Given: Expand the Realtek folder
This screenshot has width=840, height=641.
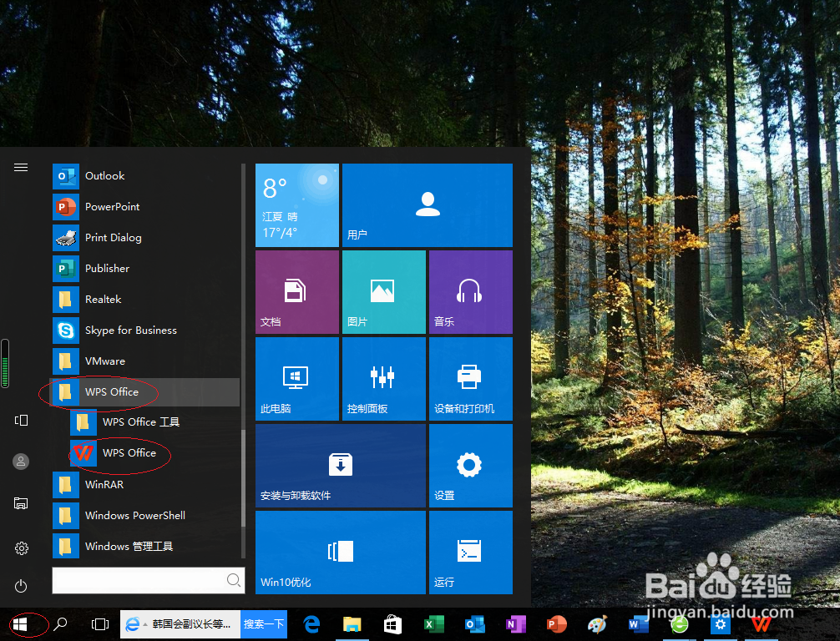Looking at the screenshot, I should click(146, 300).
